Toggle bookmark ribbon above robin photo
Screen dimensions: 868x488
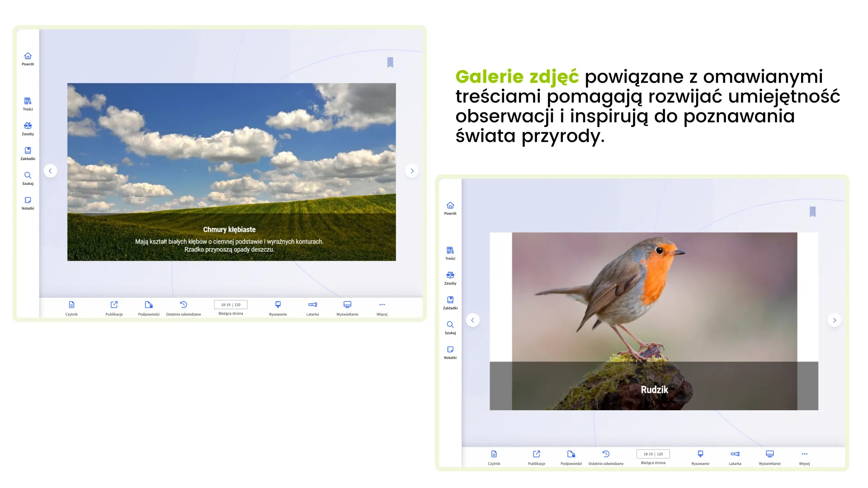[812, 212]
